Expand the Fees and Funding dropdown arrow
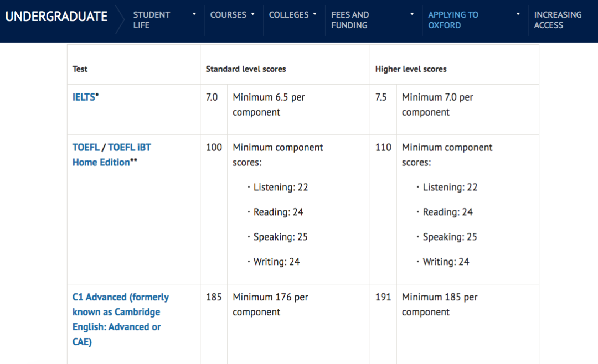Viewport: 598px width, 364px height. coord(412,14)
